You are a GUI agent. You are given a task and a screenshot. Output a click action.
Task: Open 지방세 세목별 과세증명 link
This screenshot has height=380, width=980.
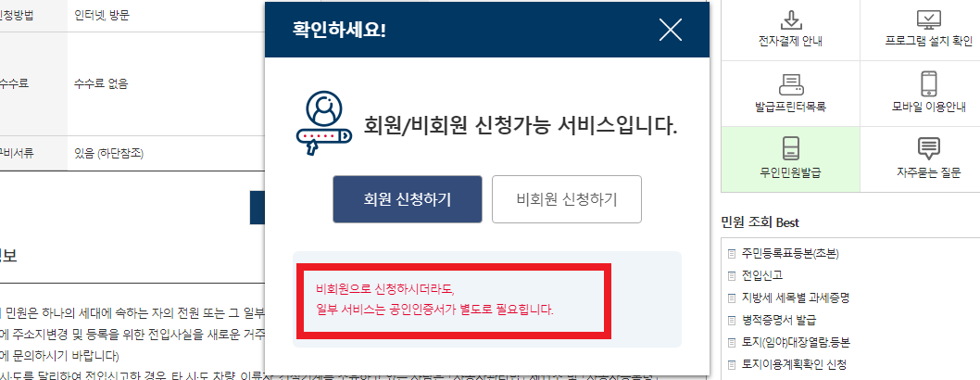pyautogui.click(x=796, y=298)
